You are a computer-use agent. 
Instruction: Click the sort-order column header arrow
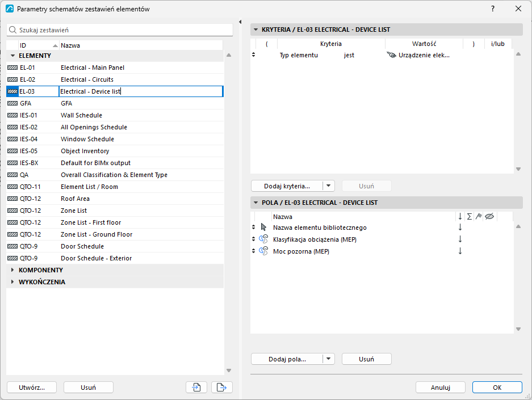pos(460,216)
